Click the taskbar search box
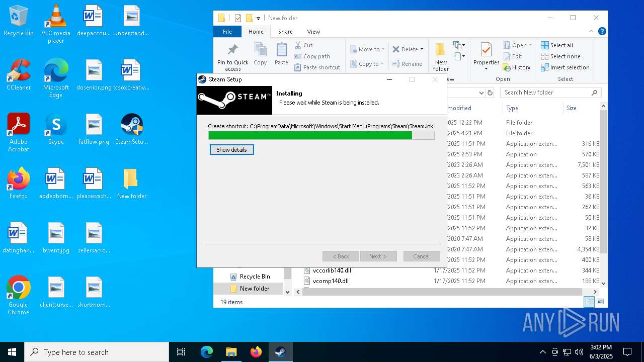The height and width of the screenshot is (362, 644). [97, 352]
